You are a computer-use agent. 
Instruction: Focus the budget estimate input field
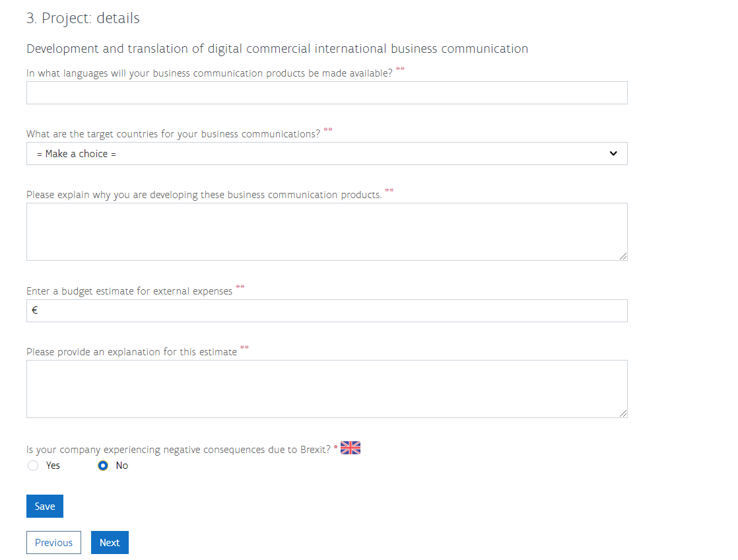pos(327,311)
